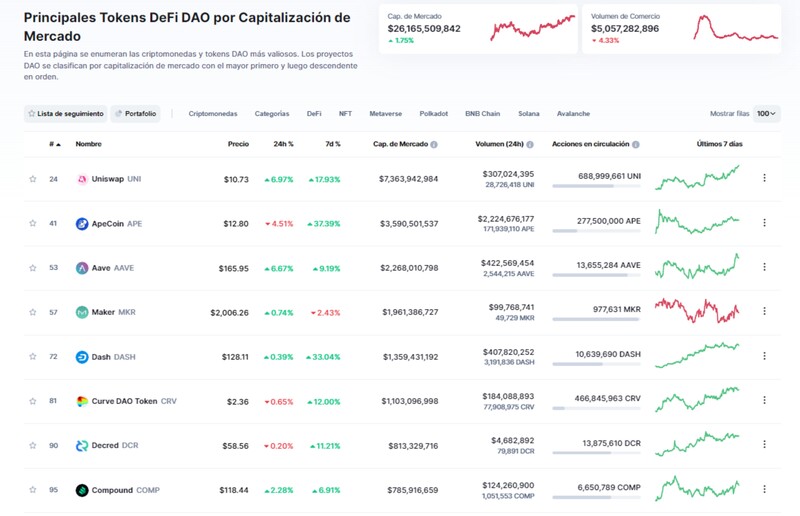This screenshot has width=800, height=516.
Task: Click Uniswap circulating supply progress bar
Action: click(x=596, y=186)
